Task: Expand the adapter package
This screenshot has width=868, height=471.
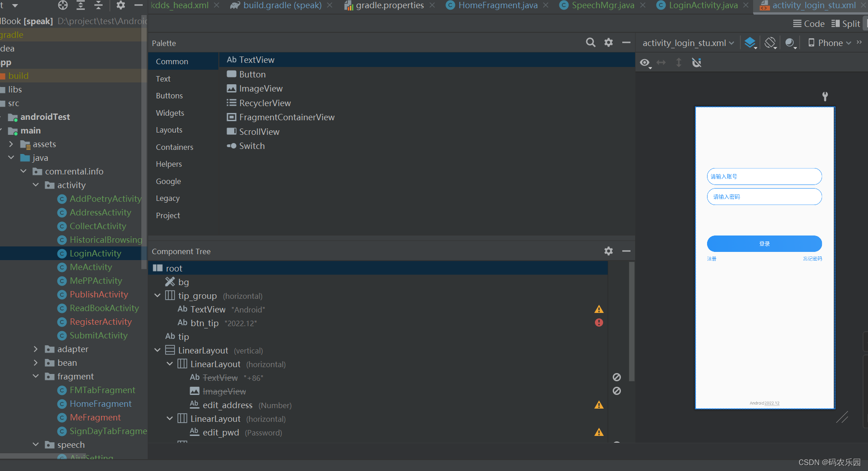Action: pos(36,349)
